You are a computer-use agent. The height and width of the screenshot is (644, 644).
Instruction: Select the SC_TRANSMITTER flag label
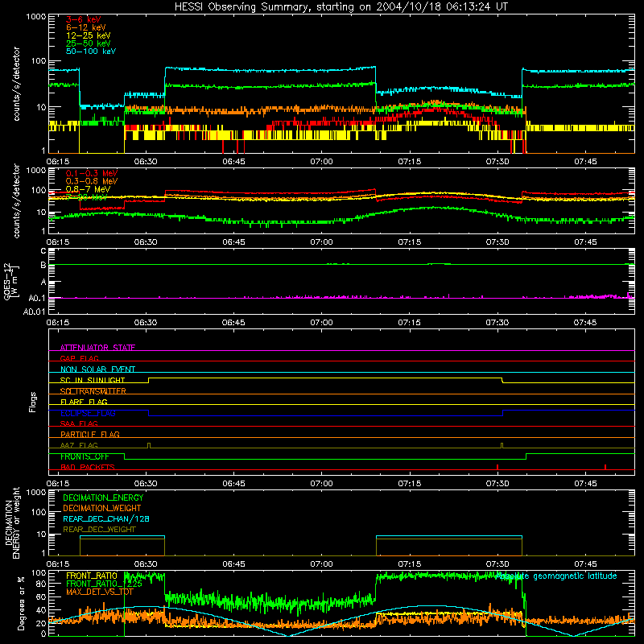click(93, 391)
